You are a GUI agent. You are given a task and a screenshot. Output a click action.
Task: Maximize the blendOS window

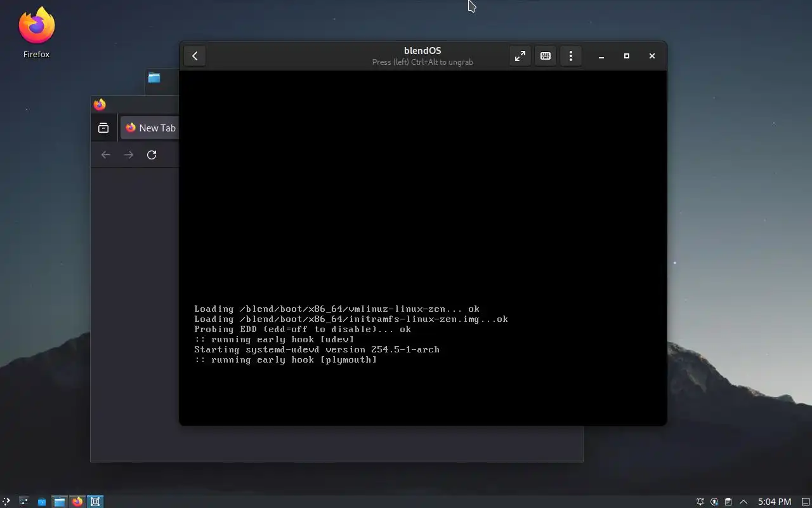pos(627,56)
